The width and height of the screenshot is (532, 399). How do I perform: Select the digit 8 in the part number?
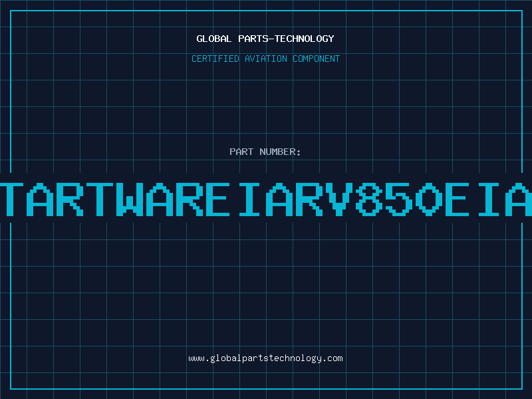369,199
